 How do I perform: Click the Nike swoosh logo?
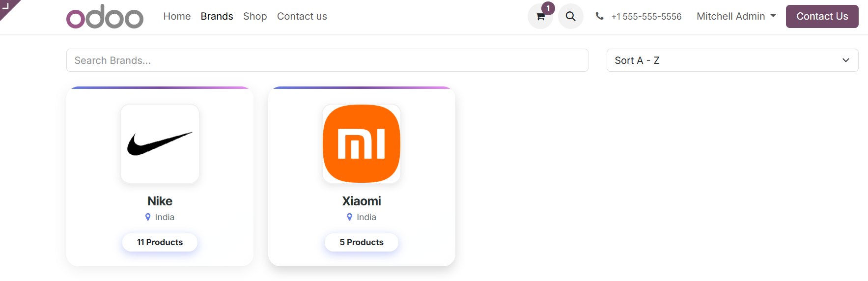coord(160,143)
